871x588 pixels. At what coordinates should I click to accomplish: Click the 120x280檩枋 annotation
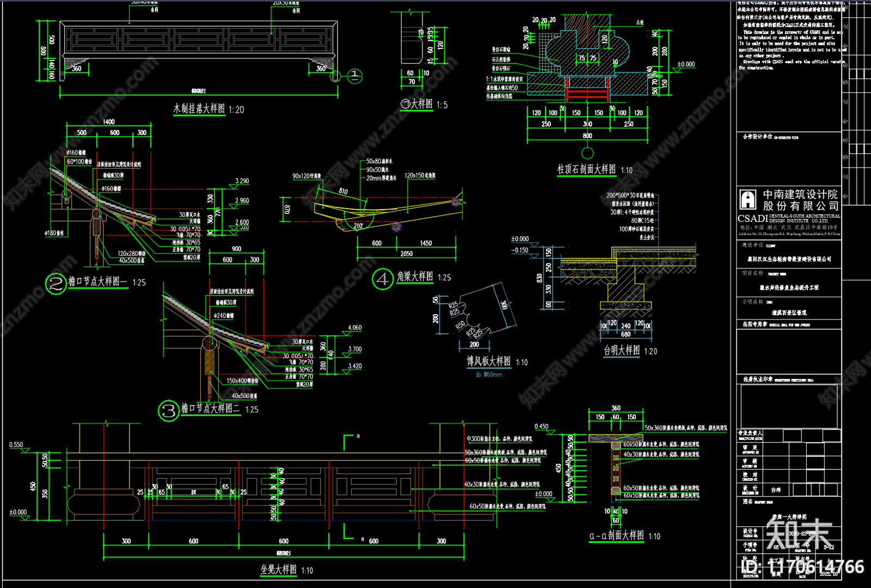(132, 254)
